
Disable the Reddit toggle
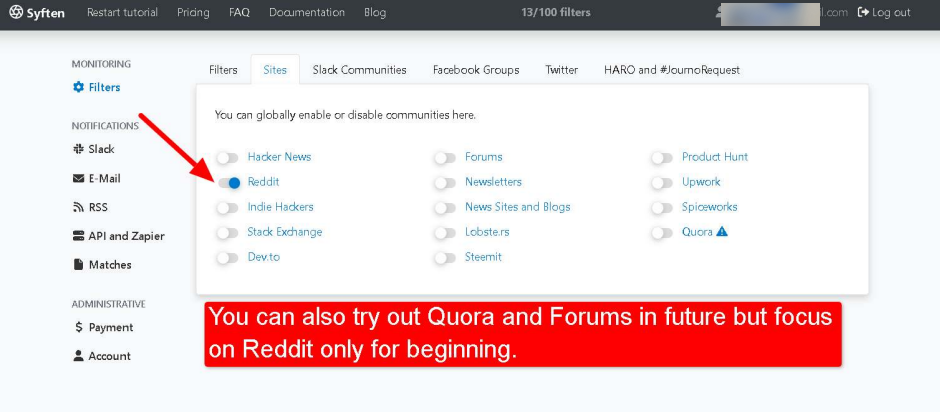228,183
